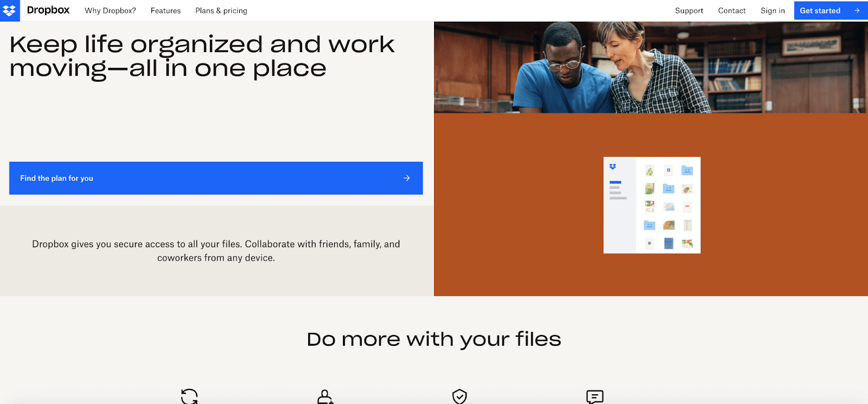Click the Dropbox wordmark text

pyautogui.click(x=48, y=10)
